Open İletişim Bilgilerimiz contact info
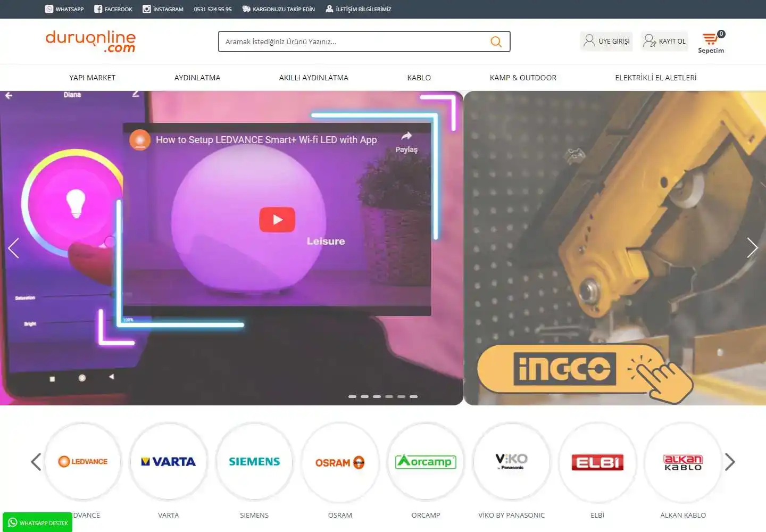The width and height of the screenshot is (766, 532). click(x=359, y=9)
